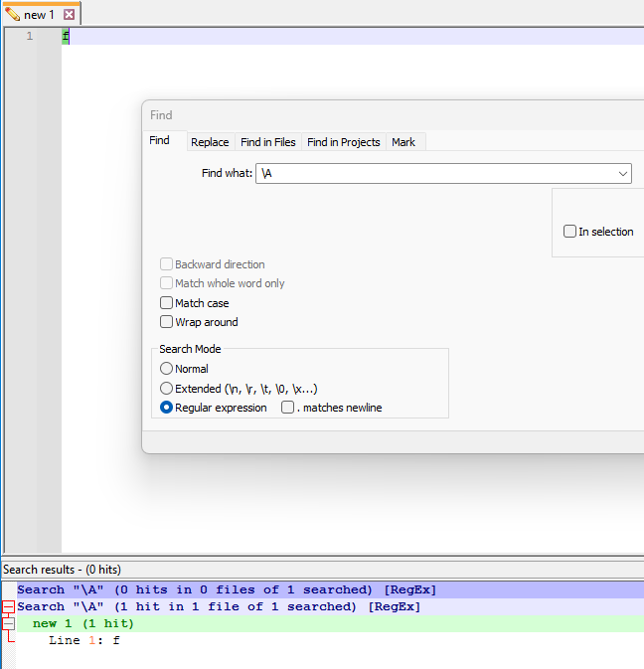Expand the Find what history dropdown
This screenshot has height=669, width=644.
point(623,174)
